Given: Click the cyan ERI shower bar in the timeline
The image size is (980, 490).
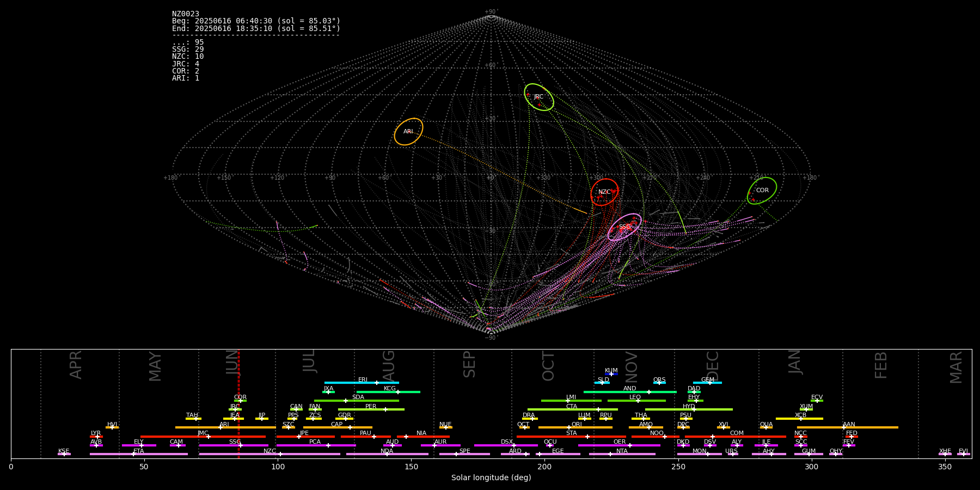Looking at the screenshot, I should point(362,383).
